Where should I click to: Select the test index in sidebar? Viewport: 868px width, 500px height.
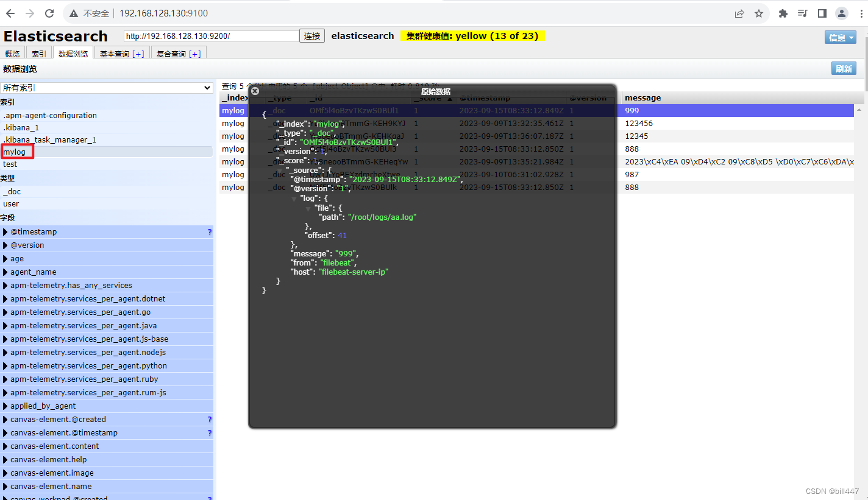[x=107, y=164]
